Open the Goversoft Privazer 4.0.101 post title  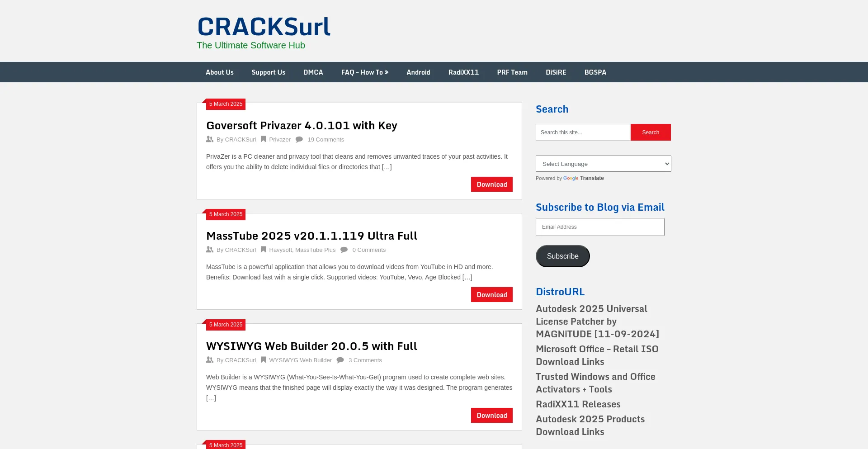click(302, 126)
